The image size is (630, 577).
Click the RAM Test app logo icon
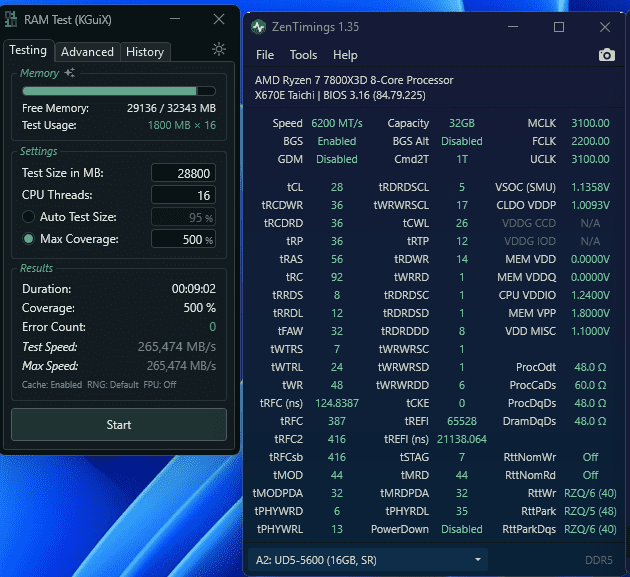pyautogui.click(x=11, y=19)
